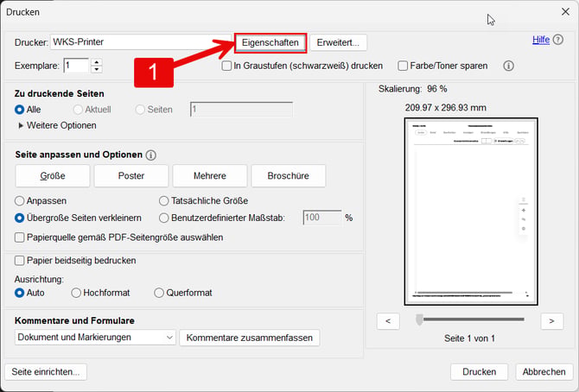
Task: Select the Seiten range radio button
Action: click(140, 110)
